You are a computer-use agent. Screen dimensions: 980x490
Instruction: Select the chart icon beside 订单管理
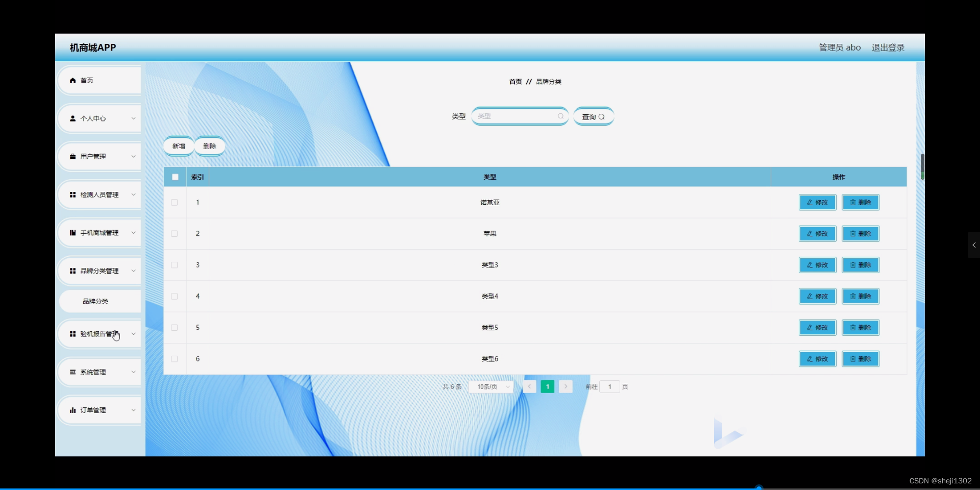point(73,410)
